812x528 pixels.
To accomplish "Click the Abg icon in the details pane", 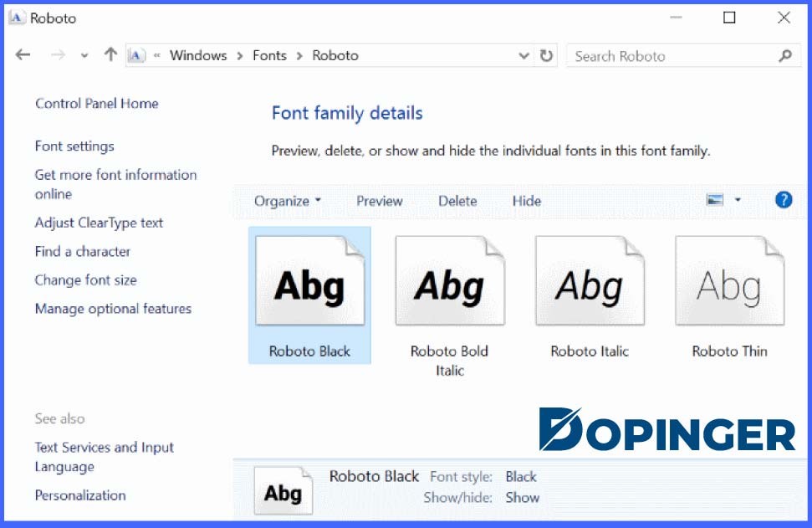I will click(x=283, y=491).
